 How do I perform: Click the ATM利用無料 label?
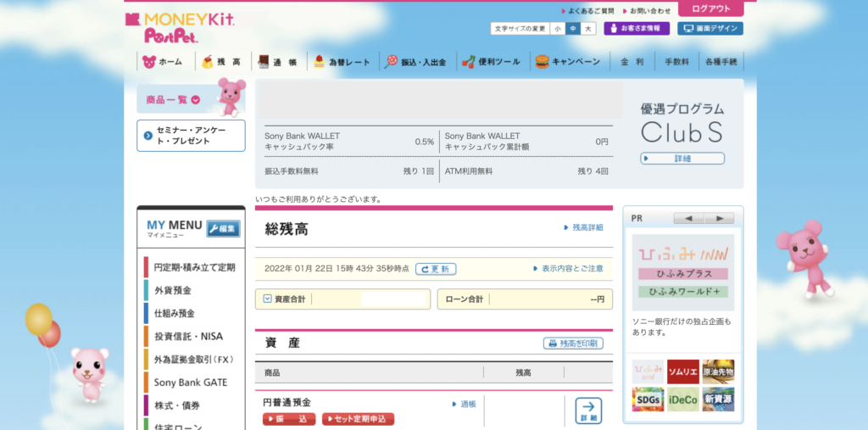pos(469,171)
